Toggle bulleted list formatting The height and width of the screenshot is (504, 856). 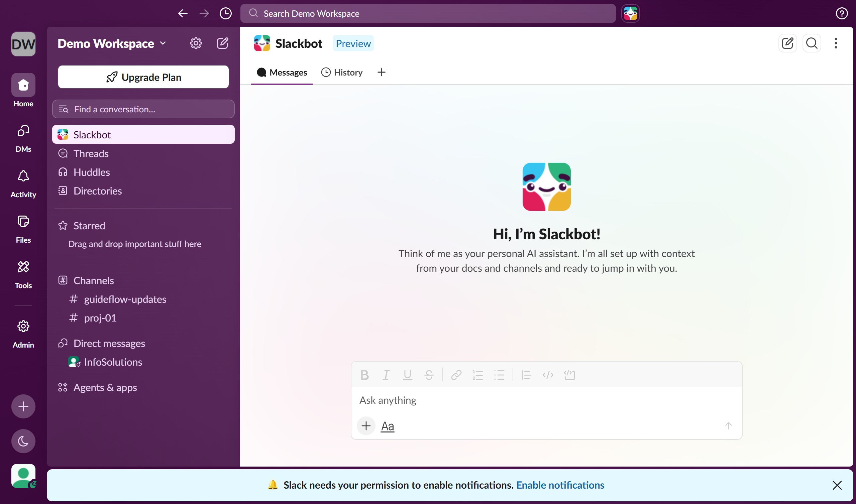coord(499,375)
